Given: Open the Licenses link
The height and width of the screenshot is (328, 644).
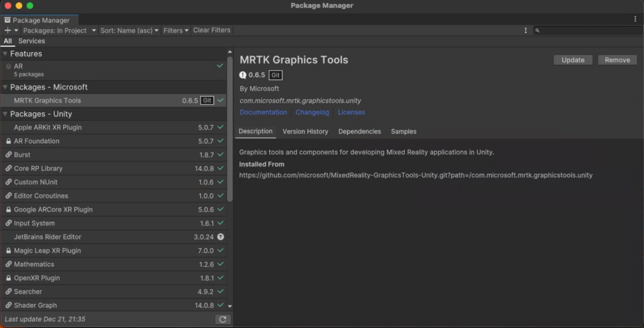Looking at the screenshot, I should (351, 112).
